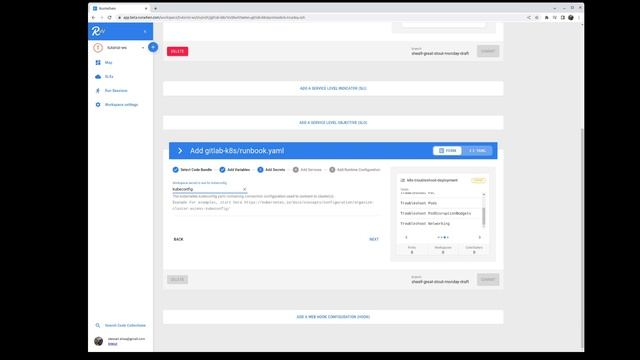Screen dimensions: 640x360
Task: Click the upper greyed-out COMMIT button
Action: pyautogui.click(x=488, y=51)
